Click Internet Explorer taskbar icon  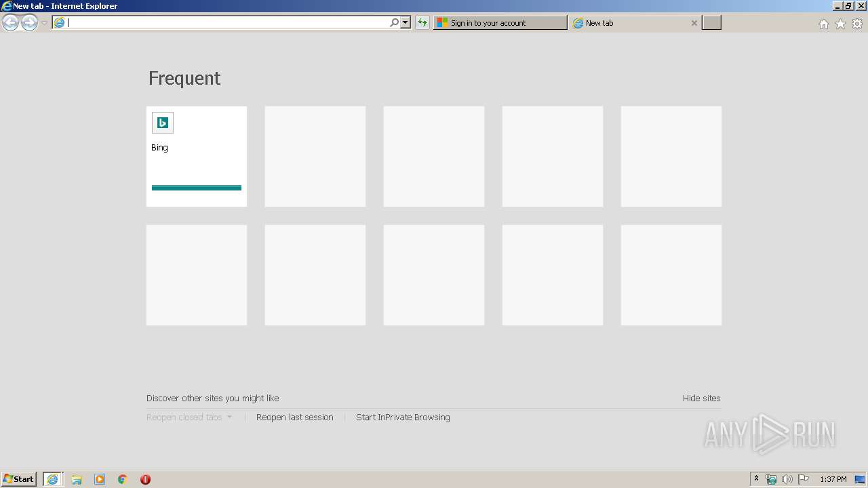[x=53, y=479]
